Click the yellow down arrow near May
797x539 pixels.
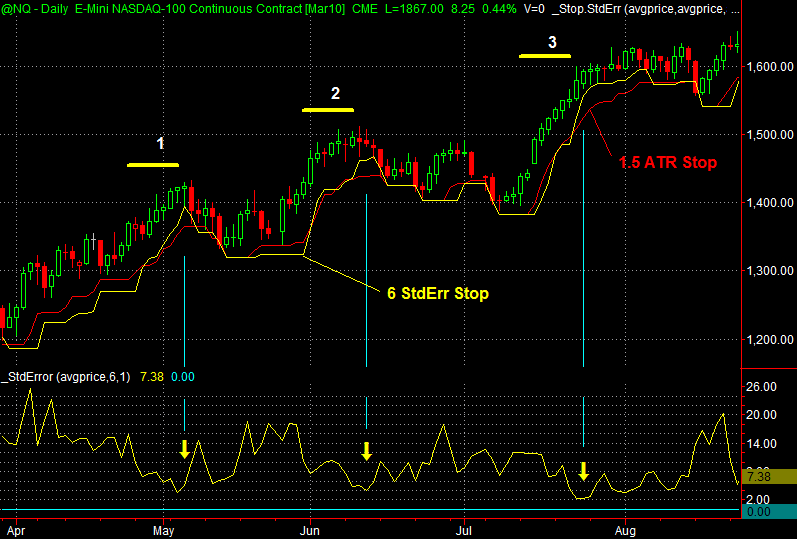(x=184, y=449)
